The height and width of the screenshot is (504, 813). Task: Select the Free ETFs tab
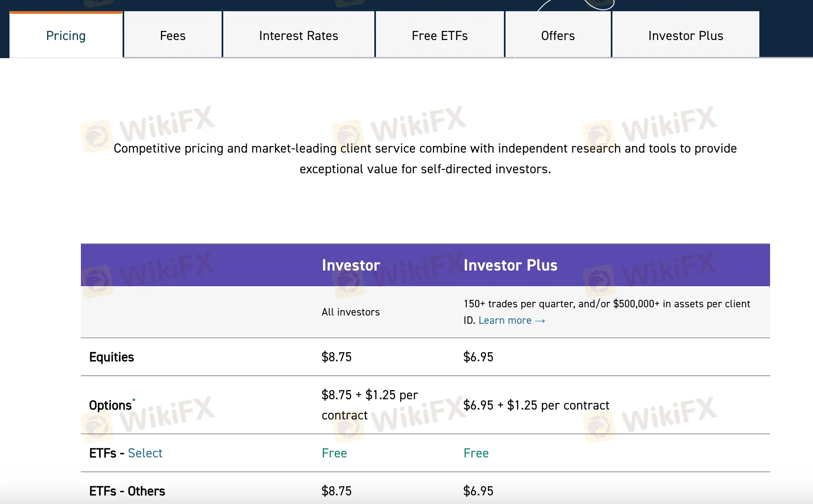[440, 36]
